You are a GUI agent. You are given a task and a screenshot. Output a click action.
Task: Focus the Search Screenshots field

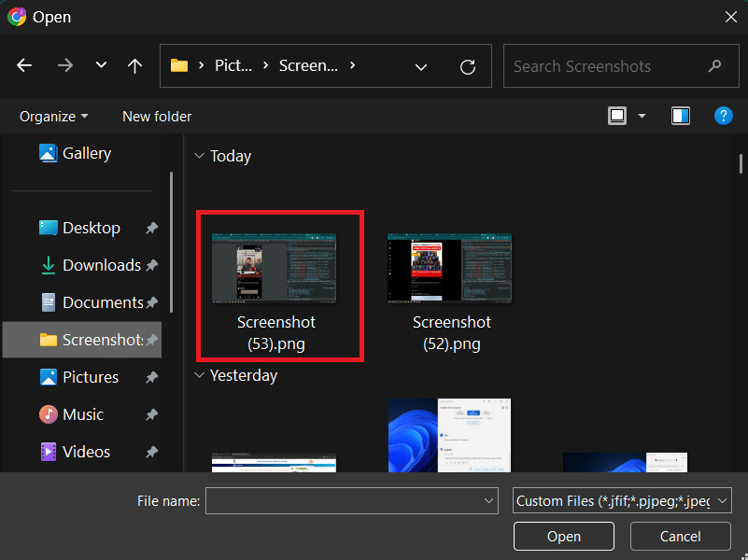621,65
